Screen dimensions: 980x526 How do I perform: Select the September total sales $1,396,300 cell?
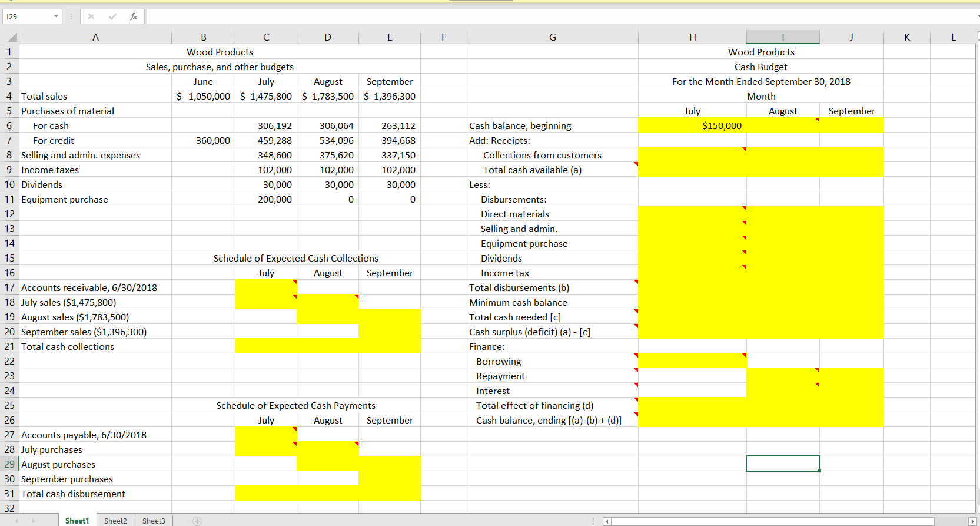click(390, 96)
